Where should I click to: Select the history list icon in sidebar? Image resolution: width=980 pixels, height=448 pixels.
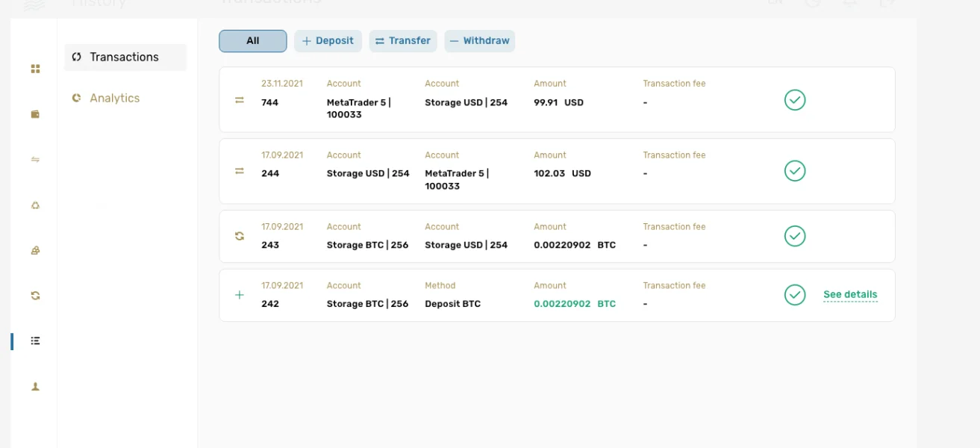[35, 341]
